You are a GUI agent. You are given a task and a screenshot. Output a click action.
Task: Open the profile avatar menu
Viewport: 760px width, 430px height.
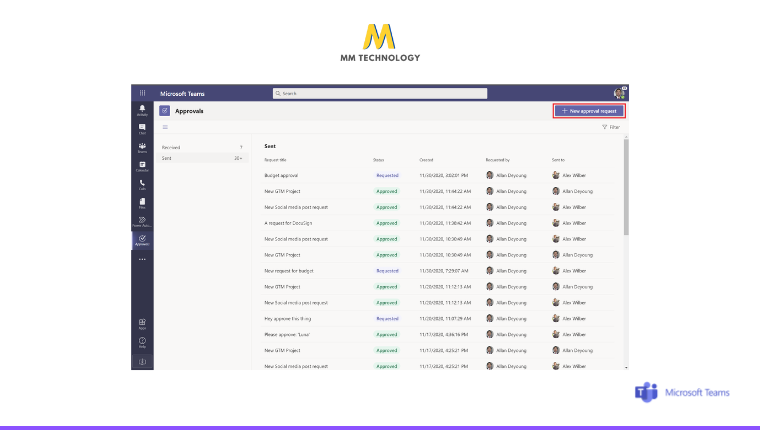pos(619,93)
